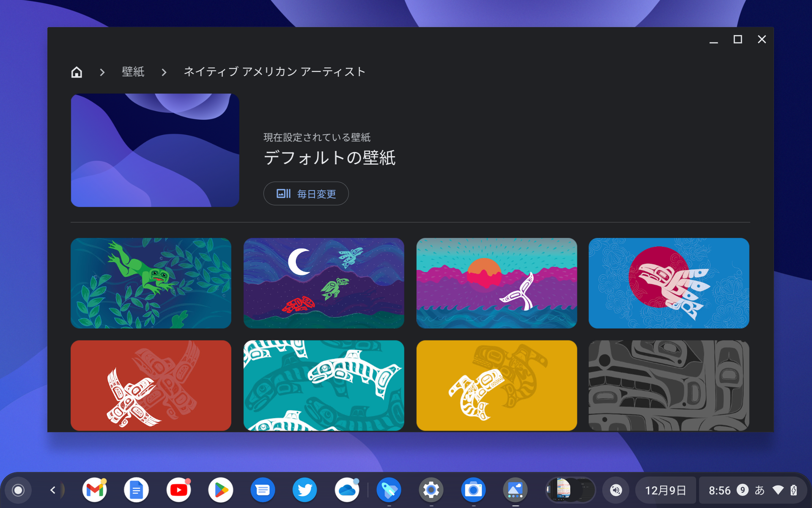Choose the teal orca pattern wallpaper
This screenshot has height=508, width=812.
pyautogui.click(x=324, y=385)
